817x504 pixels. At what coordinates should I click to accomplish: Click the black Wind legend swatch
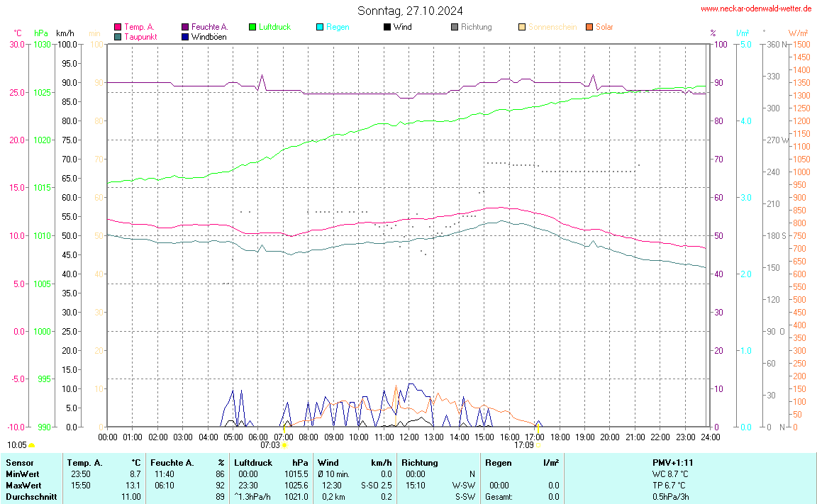(387, 27)
